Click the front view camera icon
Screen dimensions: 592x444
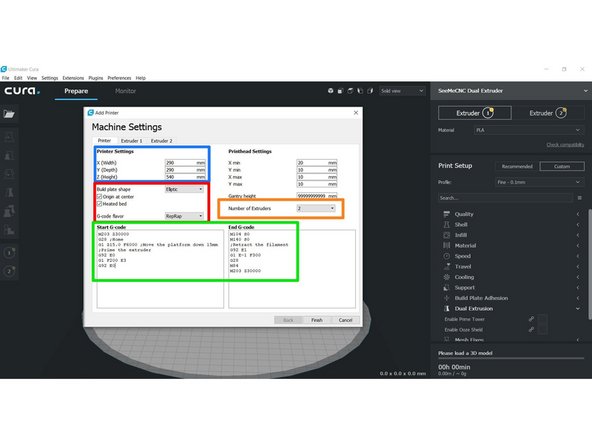(340, 91)
